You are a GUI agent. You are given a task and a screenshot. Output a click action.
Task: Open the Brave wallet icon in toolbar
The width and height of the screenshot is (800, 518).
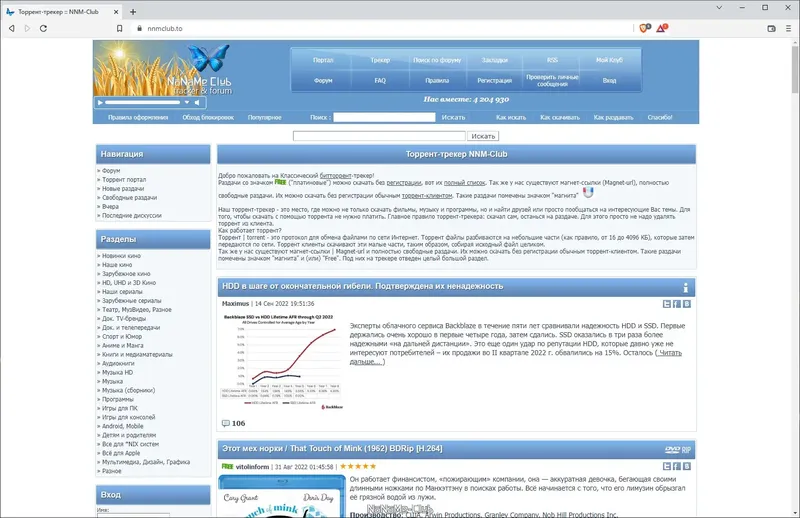[x=771, y=29]
